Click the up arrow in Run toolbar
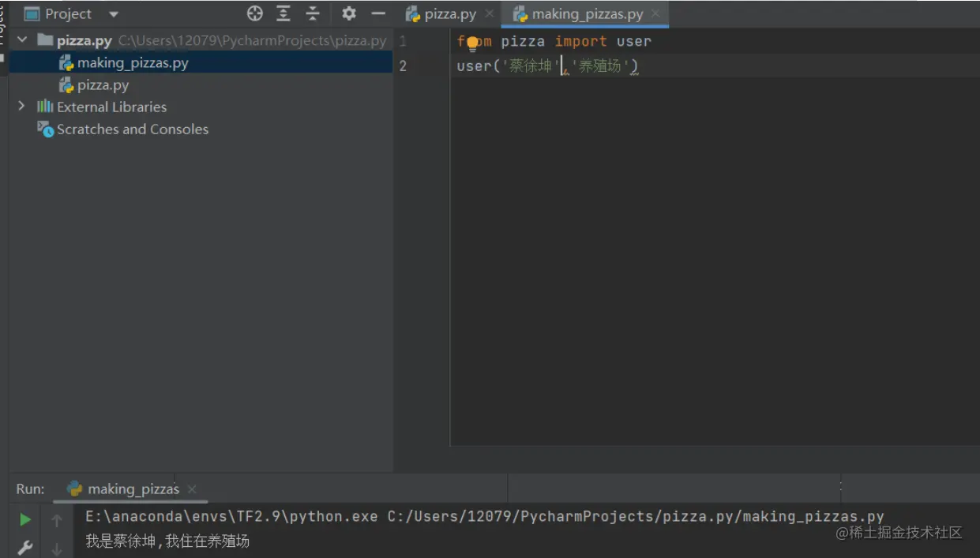The height and width of the screenshot is (558, 980). coord(57,520)
